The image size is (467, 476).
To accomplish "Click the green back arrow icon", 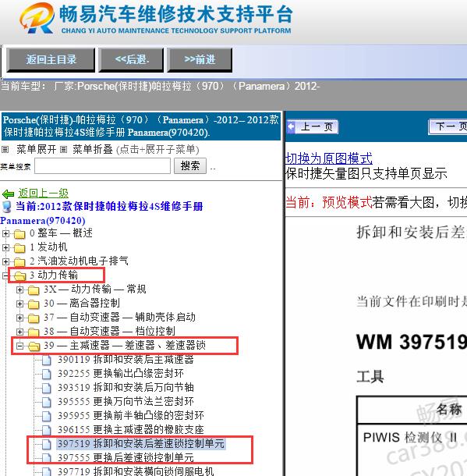I will [x=8, y=194].
